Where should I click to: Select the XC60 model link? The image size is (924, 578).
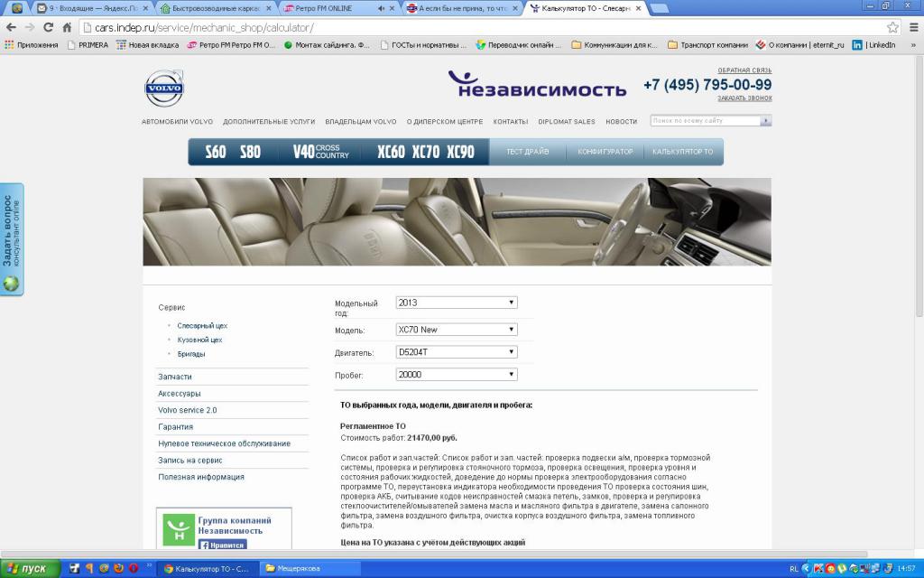[391, 152]
